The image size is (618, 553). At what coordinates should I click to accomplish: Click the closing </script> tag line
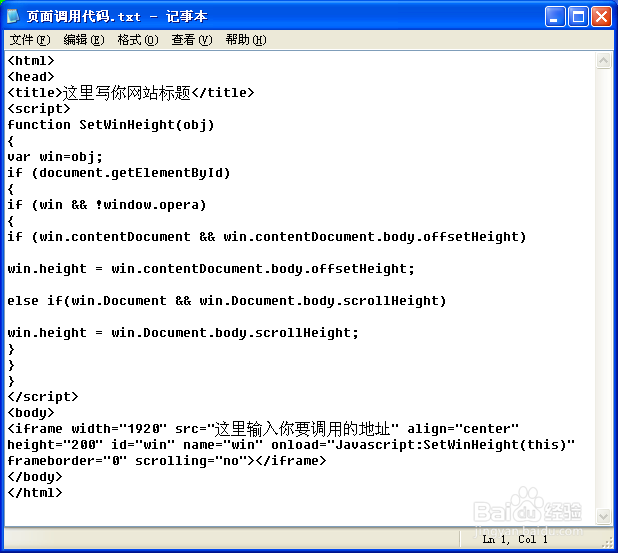pyautogui.click(x=43, y=397)
